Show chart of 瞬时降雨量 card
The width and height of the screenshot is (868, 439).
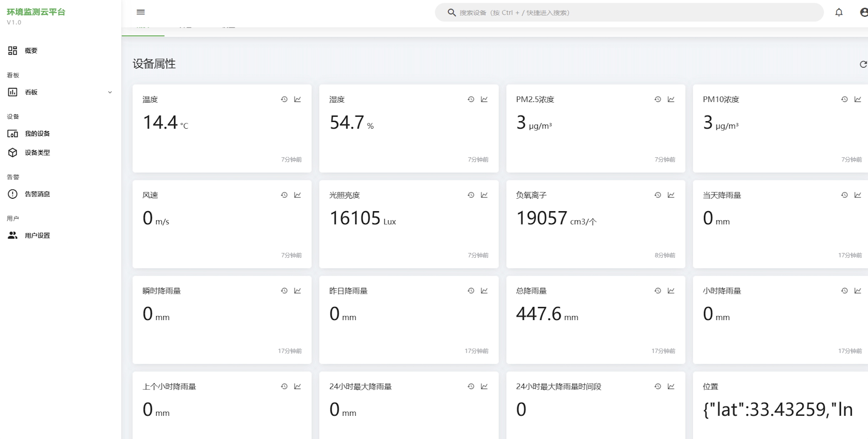point(297,291)
